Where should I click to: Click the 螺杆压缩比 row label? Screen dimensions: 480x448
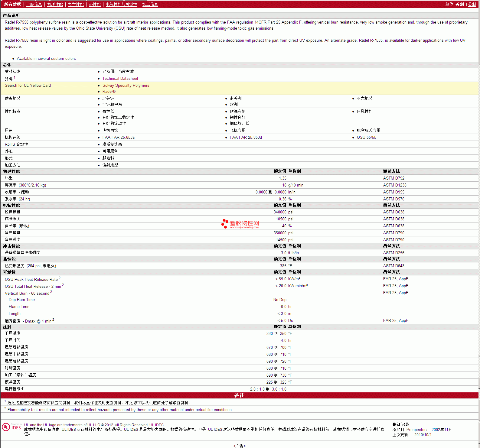coord(15,389)
